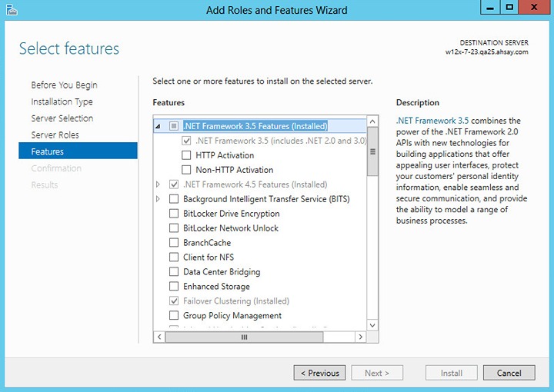Click the horizontal scrollbar left arrow
The width and height of the screenshot is (554, 392).
point(159,337)
